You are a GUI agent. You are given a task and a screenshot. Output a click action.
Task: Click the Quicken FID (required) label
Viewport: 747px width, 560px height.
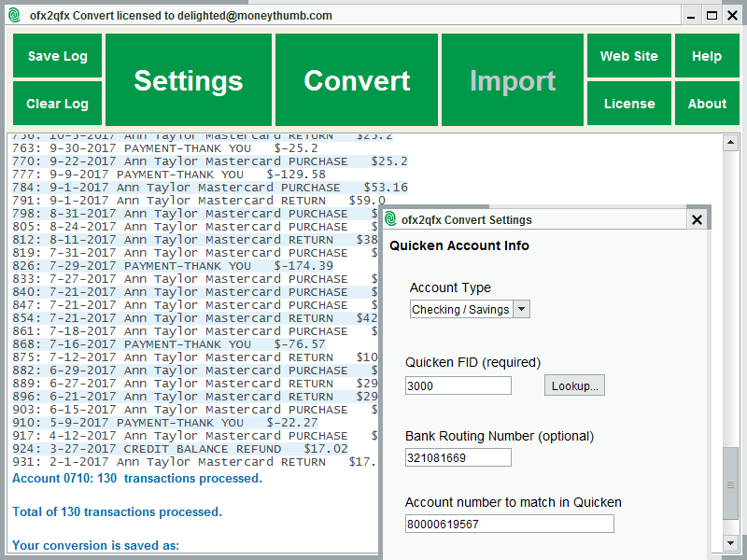pyautogui.click(x=473, y=362)
